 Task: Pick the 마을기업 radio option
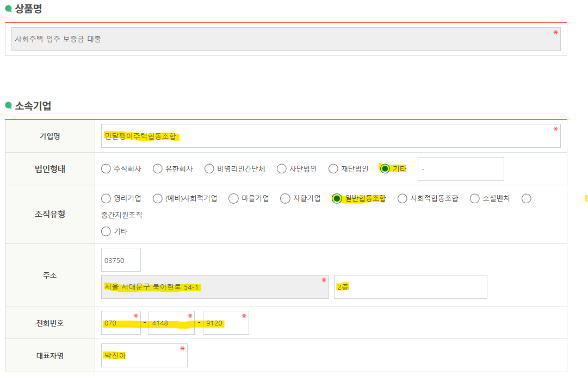[x=234, y=198]
